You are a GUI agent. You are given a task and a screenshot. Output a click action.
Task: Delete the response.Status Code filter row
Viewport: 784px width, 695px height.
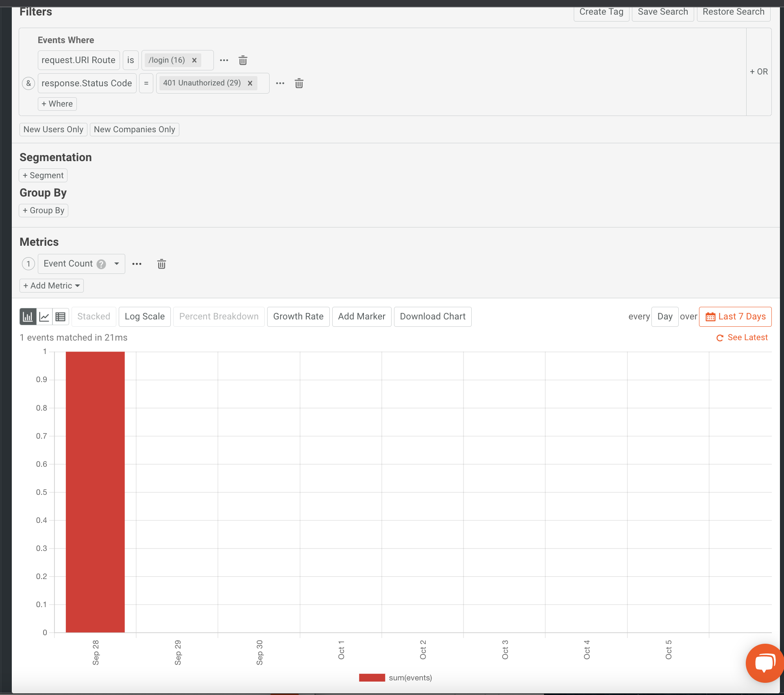click(x=299, y=83)
